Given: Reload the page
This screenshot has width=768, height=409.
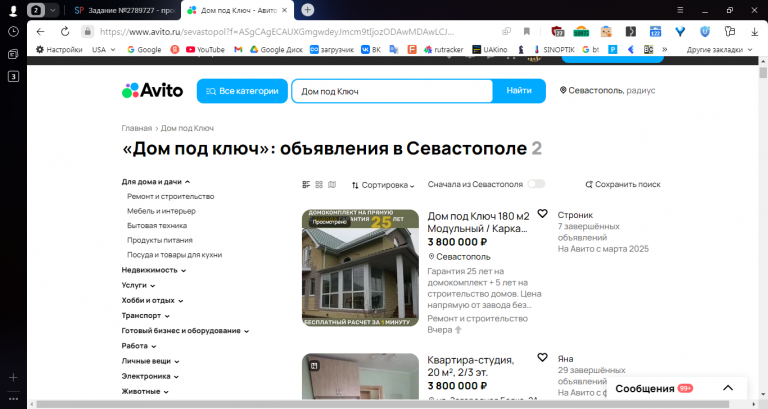Looking at the screenshot, I should point(65,31).
